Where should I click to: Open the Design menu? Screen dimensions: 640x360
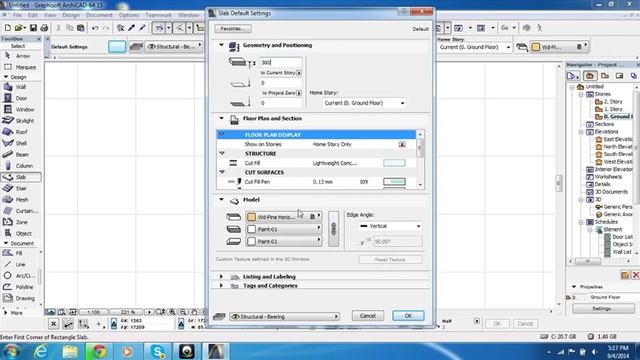(71, 15)
